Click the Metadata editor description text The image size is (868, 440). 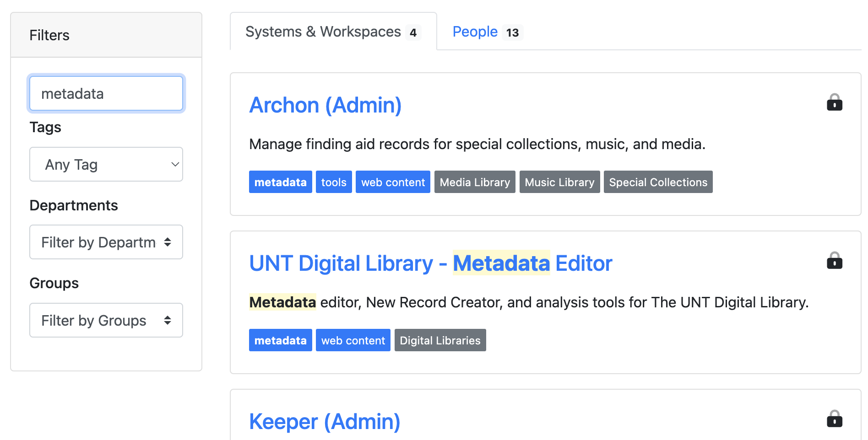coord(529,302)
